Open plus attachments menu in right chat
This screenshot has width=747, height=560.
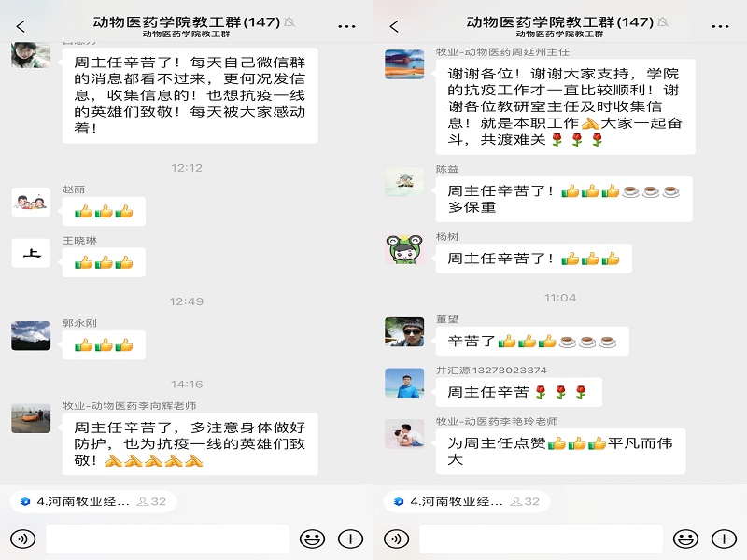tap(725, 539)
